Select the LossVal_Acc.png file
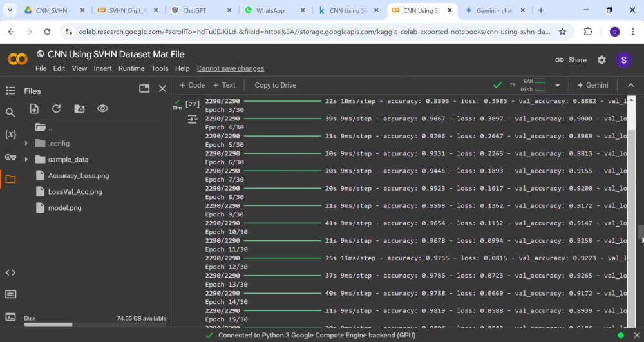The height and width of the screenshot is (342, 644). click(x=75, y=192)
